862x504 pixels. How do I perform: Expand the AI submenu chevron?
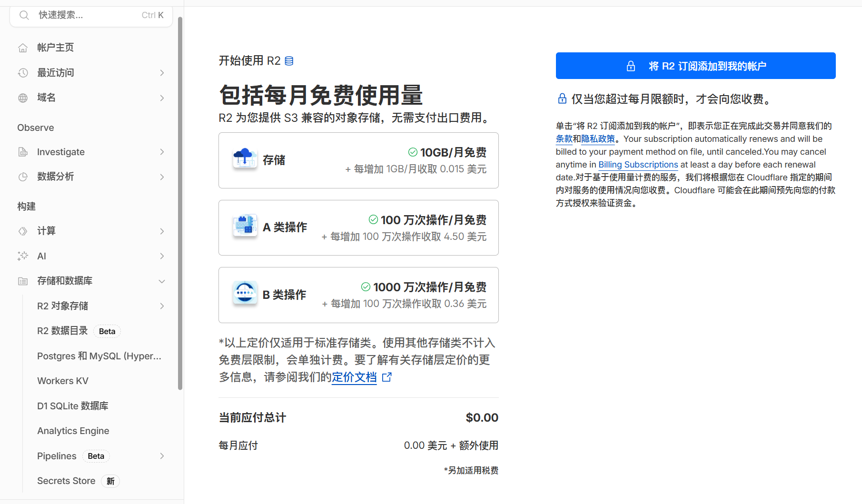click(162, 256)
